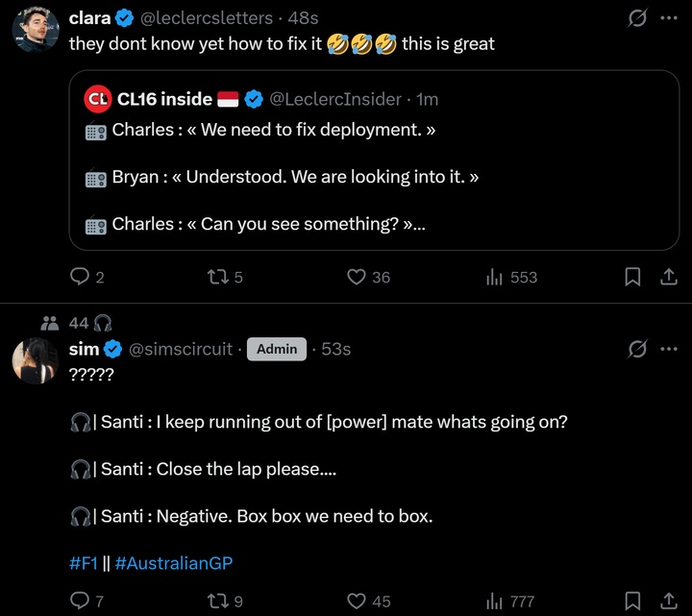Open the #AustralianGP hashtag
This screenshot has width=692, height=616.
pyautogui.click(x=174, y=563)
